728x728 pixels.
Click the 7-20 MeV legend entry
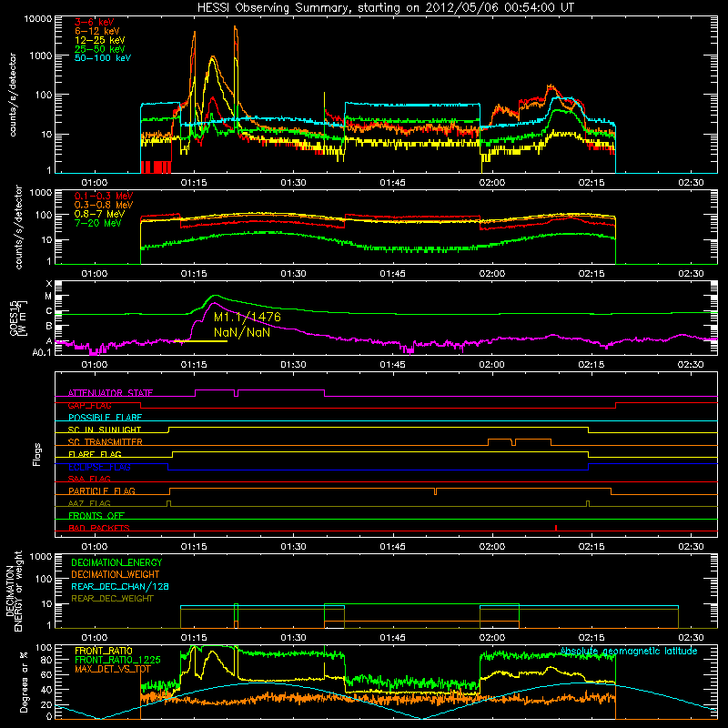pyautogui.click(x=98, y=223)
